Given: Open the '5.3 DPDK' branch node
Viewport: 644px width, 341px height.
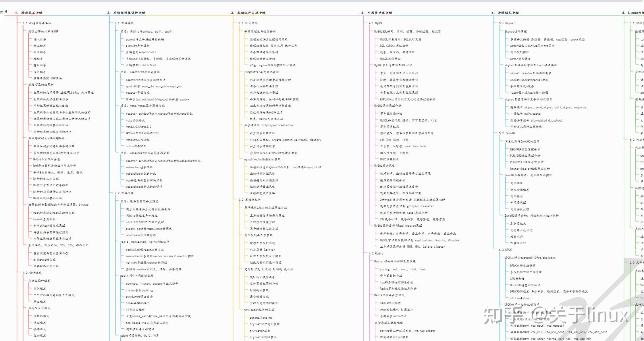Looking at the screenshot, I should click(505, 250).
